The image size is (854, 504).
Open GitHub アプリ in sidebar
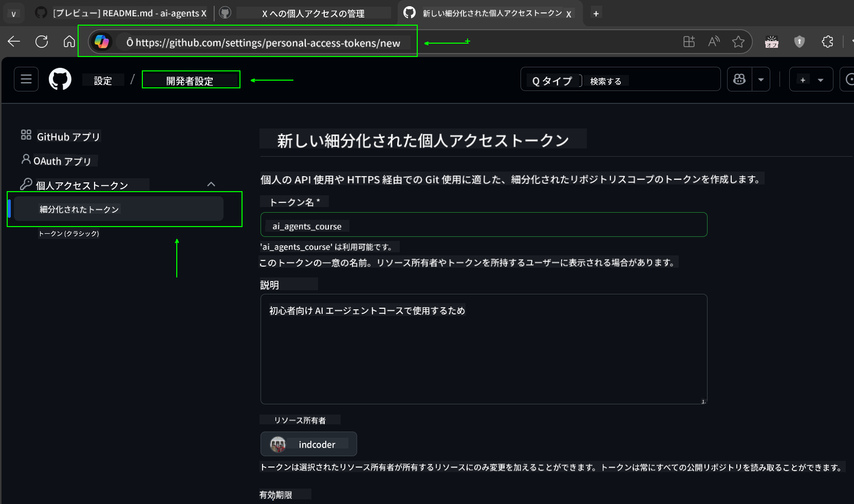[68, 137]
